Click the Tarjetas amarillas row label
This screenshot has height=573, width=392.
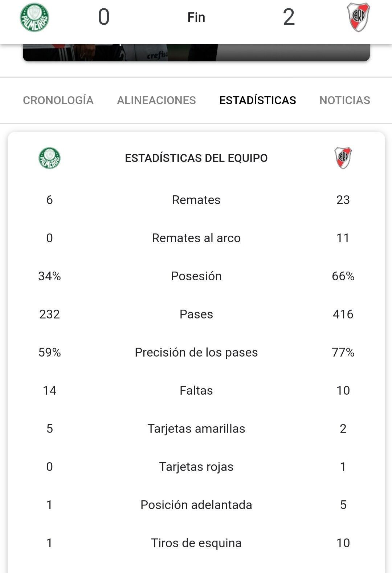coord(196,428)
